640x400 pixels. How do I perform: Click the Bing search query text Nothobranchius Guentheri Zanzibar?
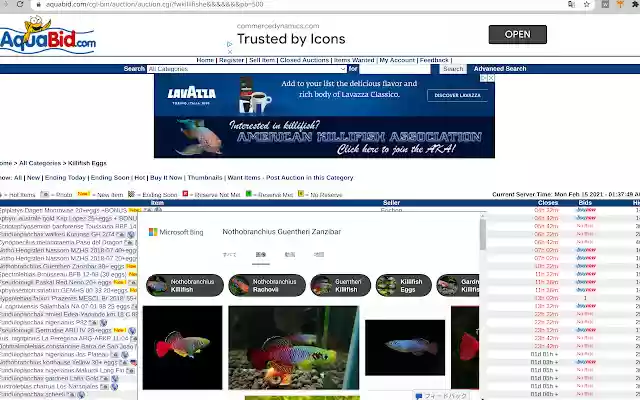click(x=282, y=232)
